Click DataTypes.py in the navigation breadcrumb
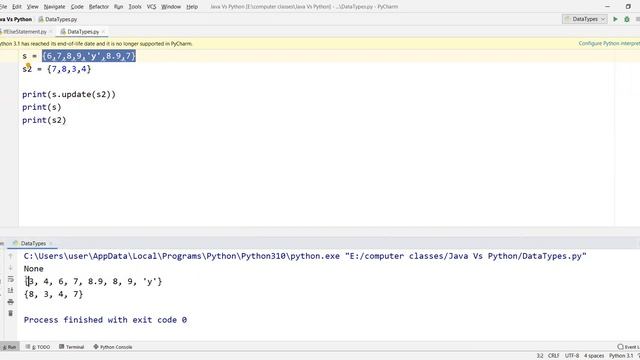Screen dimensions: 640x360 click(58, 19)
